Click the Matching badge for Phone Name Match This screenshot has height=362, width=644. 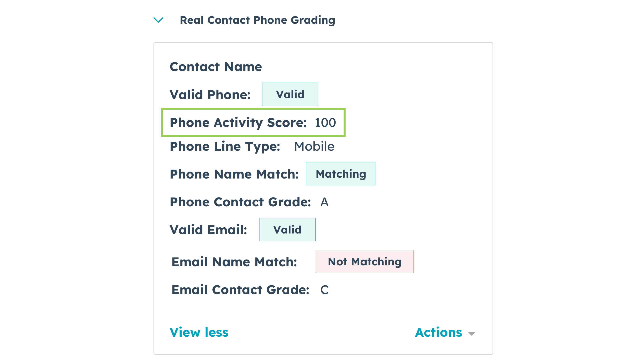(341, 174)
